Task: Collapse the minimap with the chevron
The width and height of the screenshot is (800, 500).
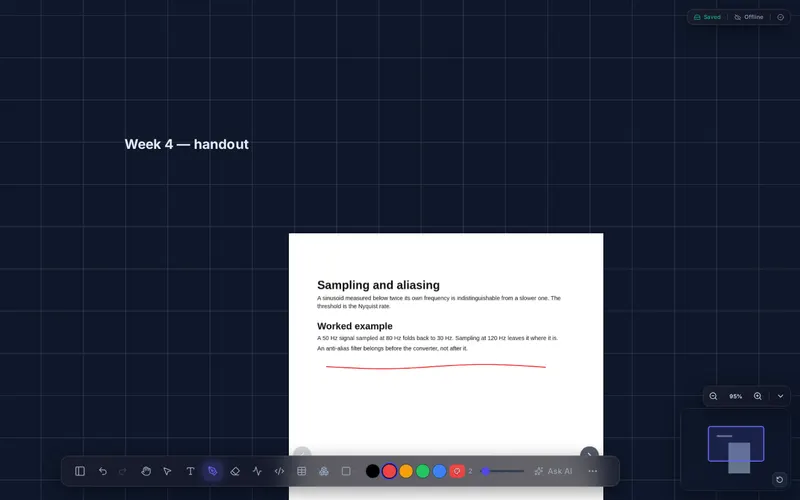Action: tap(780, 396)
